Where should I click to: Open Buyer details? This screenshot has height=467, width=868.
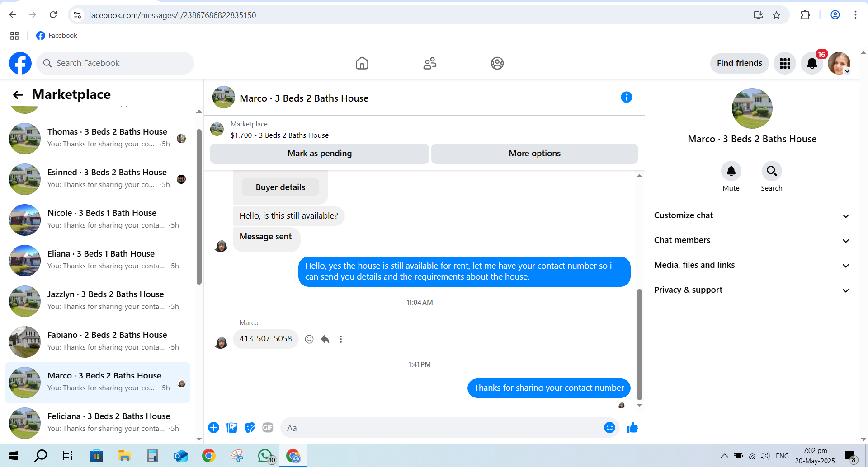[x=280, y=187]
